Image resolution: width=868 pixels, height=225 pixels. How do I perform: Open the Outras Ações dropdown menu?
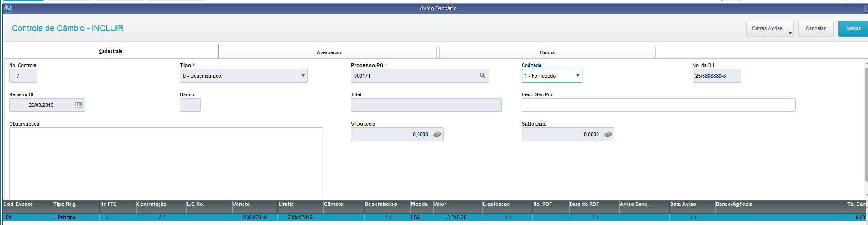(770, 28)
